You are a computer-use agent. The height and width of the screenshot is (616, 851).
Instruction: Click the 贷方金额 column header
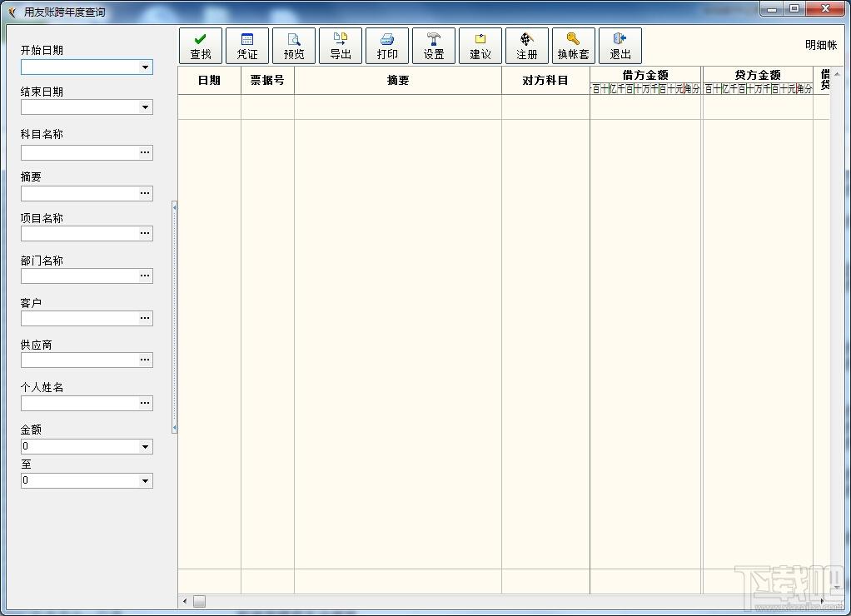[758, 75]
